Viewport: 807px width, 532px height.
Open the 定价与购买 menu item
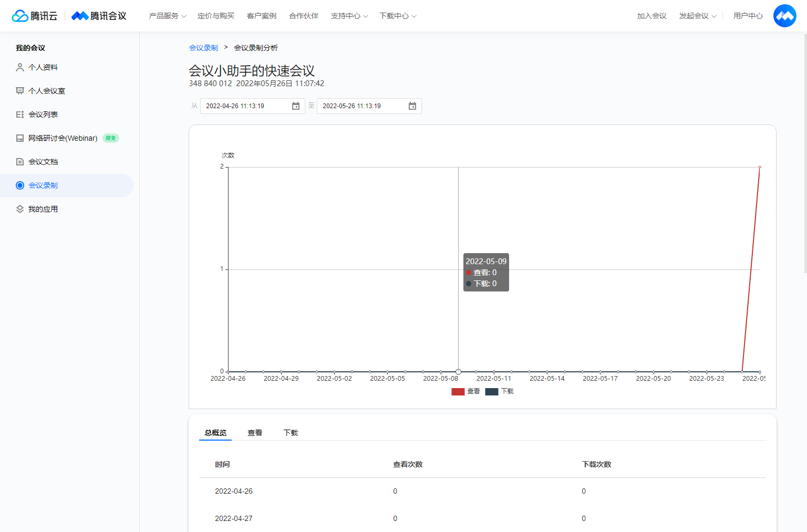(x=216, y=16)
